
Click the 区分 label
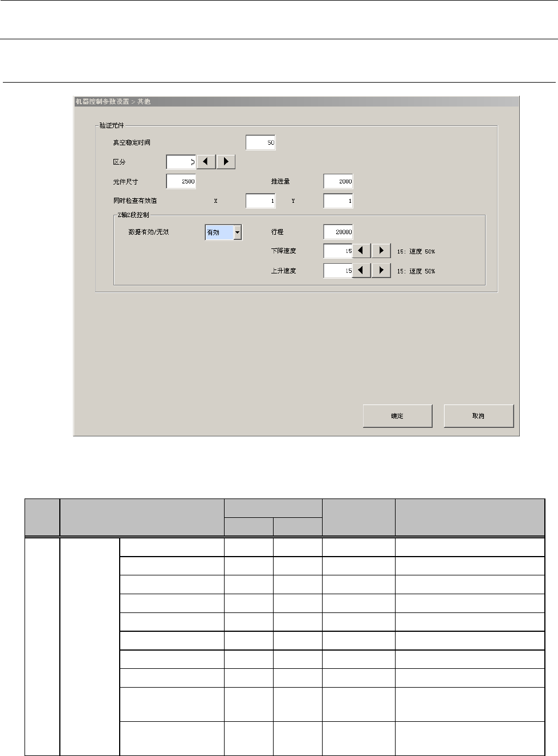[119, 162]
